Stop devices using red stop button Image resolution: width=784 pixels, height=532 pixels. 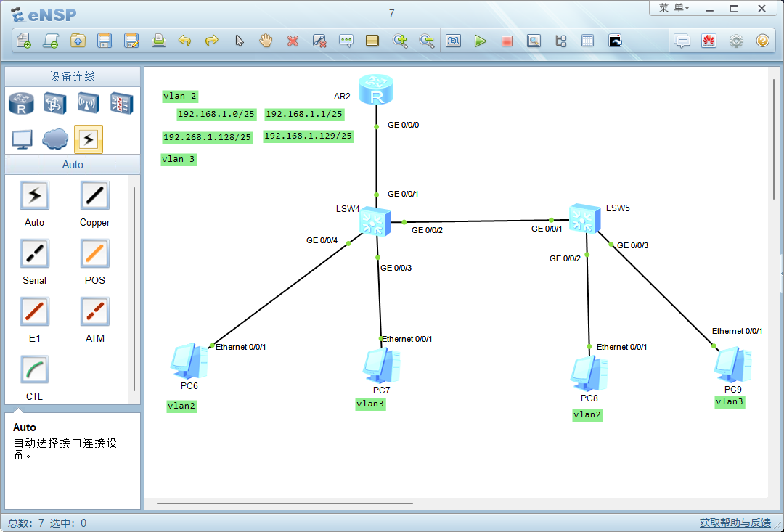(x=507, y=41)
